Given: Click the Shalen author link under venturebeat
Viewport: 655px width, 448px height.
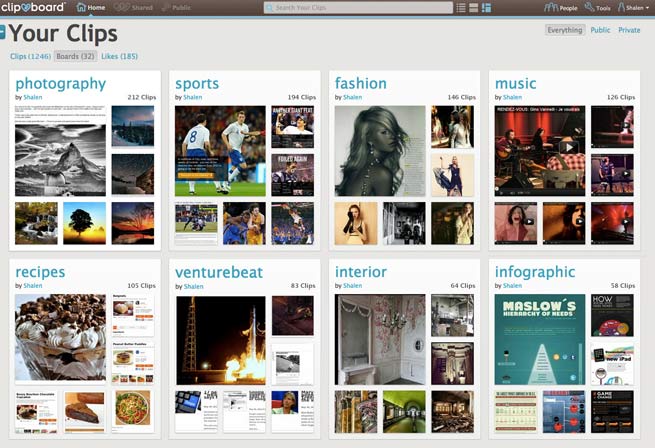Looking at the screenshot, I should (x=193, y=286).
